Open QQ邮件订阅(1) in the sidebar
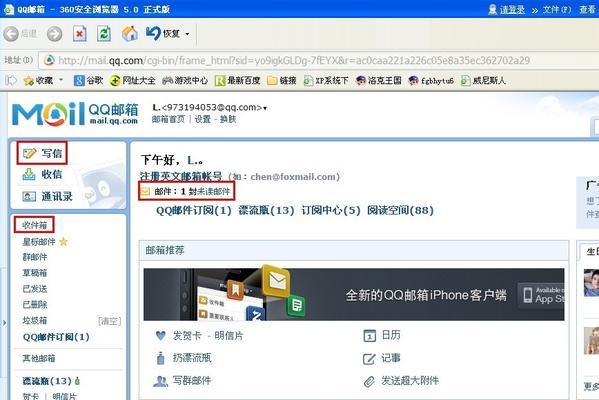Viewport: 599px width, 400px height. coord(56,337)
